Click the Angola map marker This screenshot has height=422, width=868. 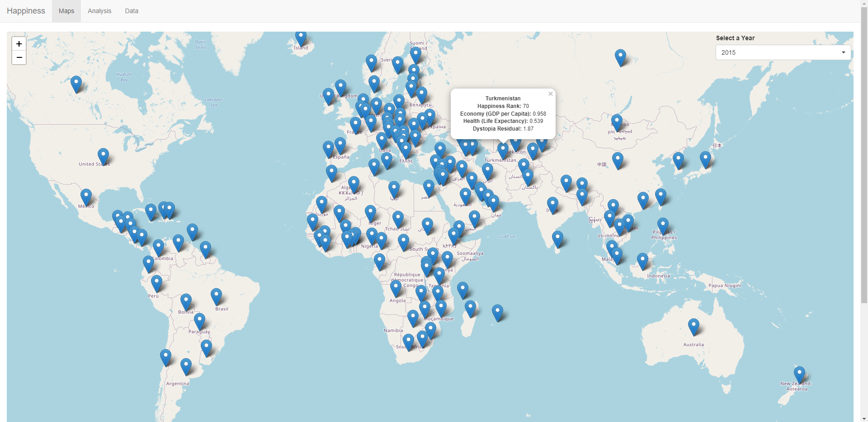tap(396, 287)
